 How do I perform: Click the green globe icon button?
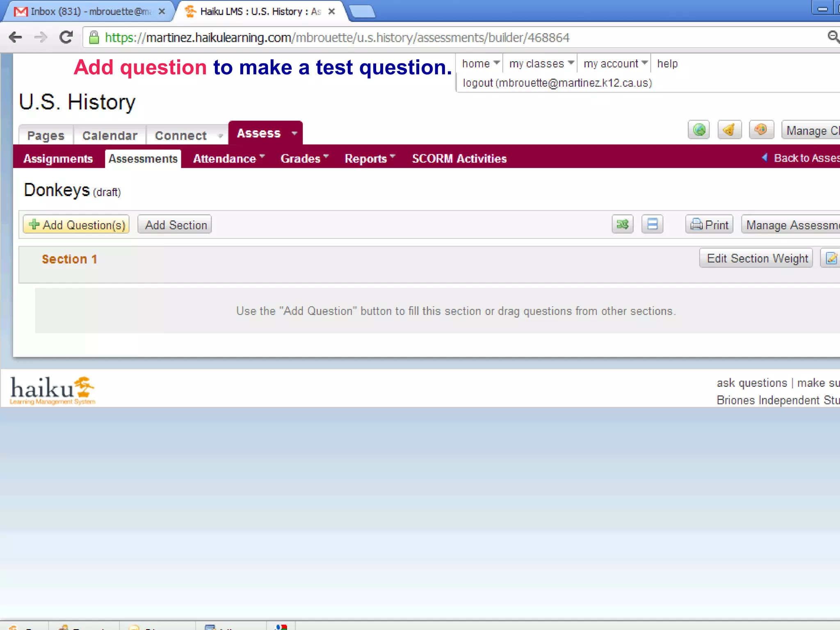coord(699,130)
